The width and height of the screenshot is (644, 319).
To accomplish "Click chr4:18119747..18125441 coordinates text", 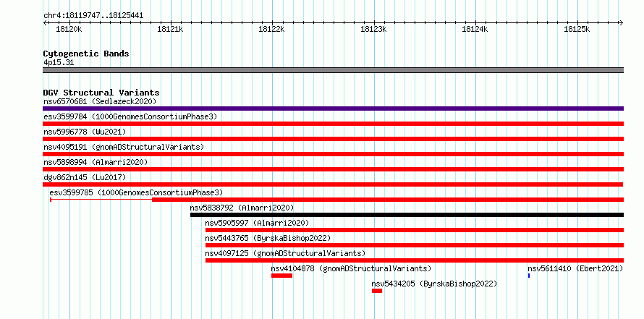I will [x=93, y=16].
